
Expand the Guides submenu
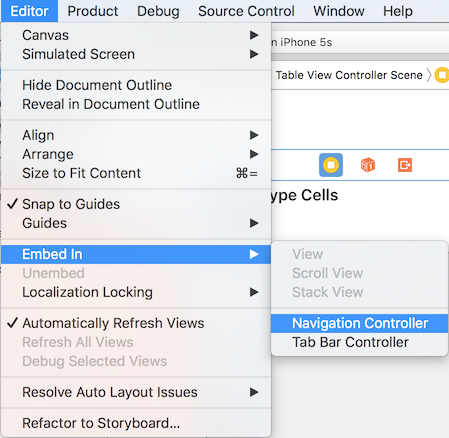point(136,223)
